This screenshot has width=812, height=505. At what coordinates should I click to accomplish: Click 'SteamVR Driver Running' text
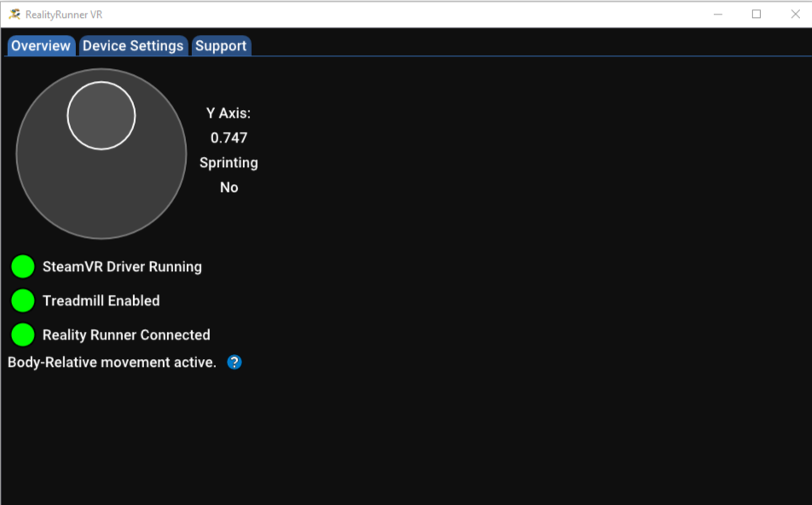tap(122, 267)
